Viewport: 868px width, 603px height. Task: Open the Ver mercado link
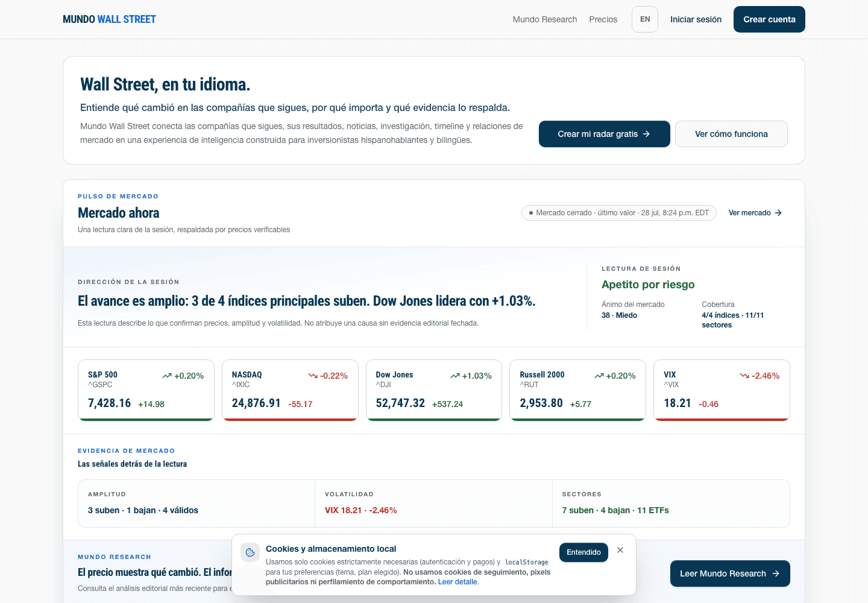tap(755, 213)
